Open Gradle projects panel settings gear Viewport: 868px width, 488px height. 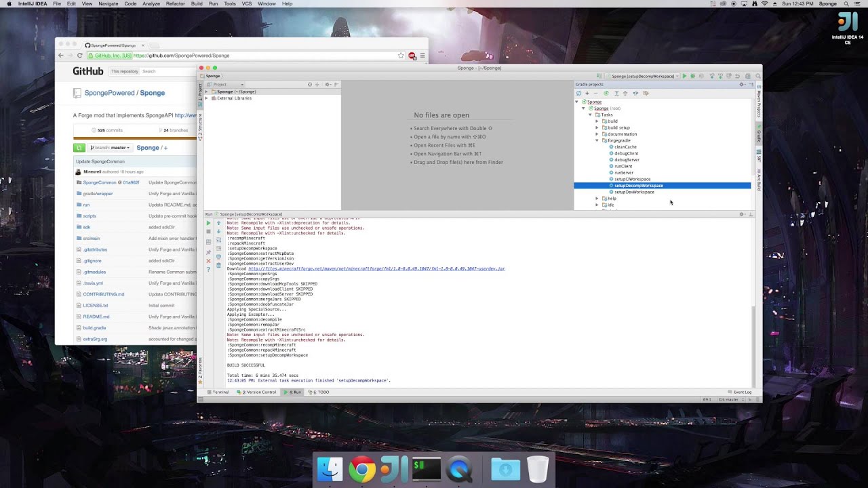coord(742,84)
